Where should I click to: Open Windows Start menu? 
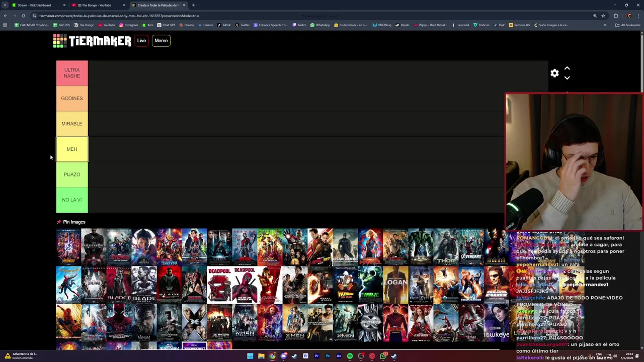click(250, 356)
